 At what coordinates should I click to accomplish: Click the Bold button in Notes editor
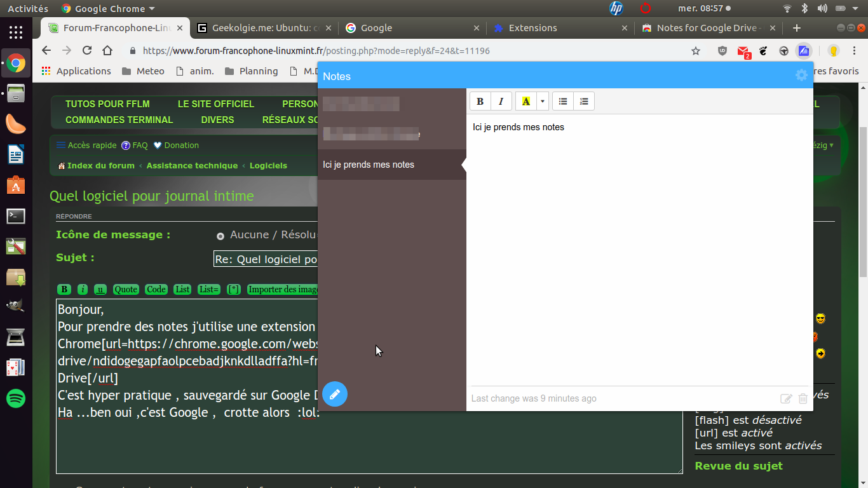(480, 102)
